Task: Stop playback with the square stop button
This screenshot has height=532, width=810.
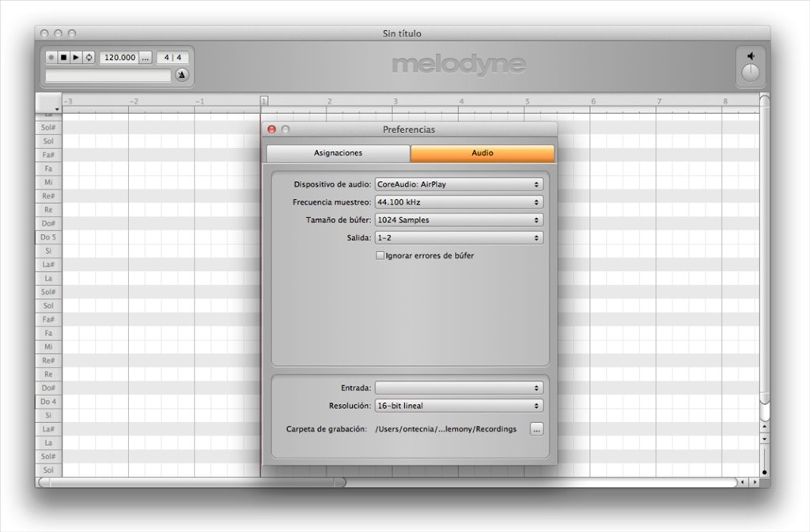Action: click(x=63, y=57)
